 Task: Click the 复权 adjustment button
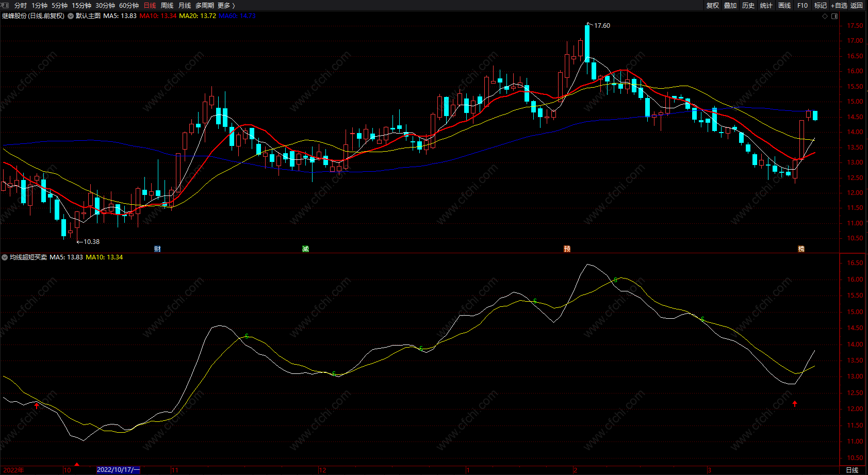713,6
